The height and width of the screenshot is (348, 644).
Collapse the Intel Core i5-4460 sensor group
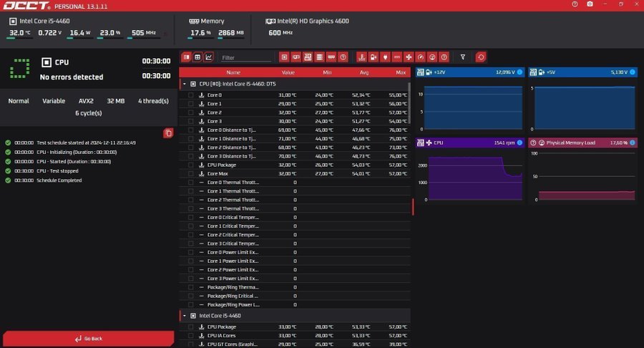click(x=184, y=316)
